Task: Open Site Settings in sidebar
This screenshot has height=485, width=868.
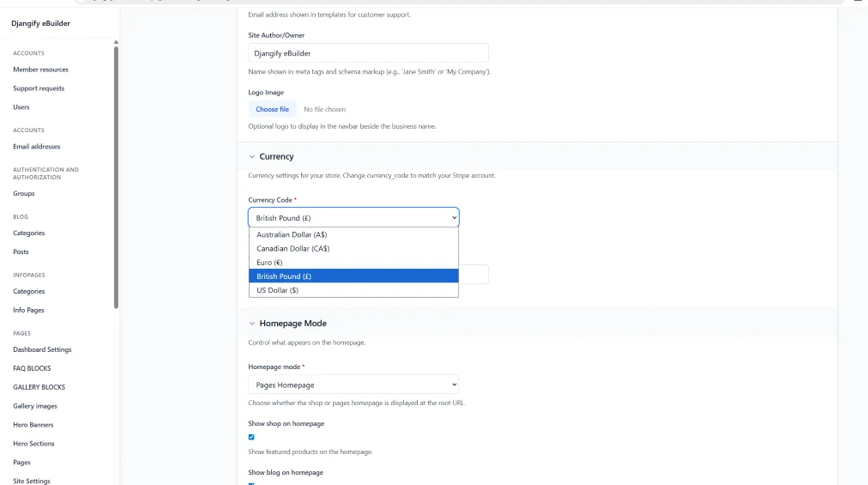Action: (32, 481)
